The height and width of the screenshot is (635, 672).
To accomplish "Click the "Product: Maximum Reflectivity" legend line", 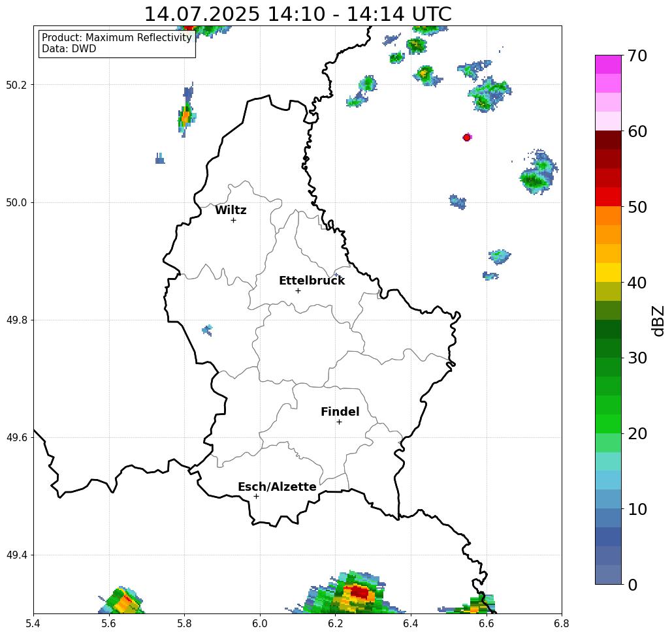I will pos(116,38).
